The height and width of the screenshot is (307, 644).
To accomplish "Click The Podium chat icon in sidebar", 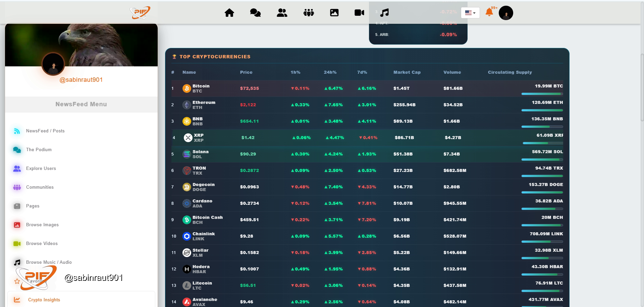I will coord(17,150).
